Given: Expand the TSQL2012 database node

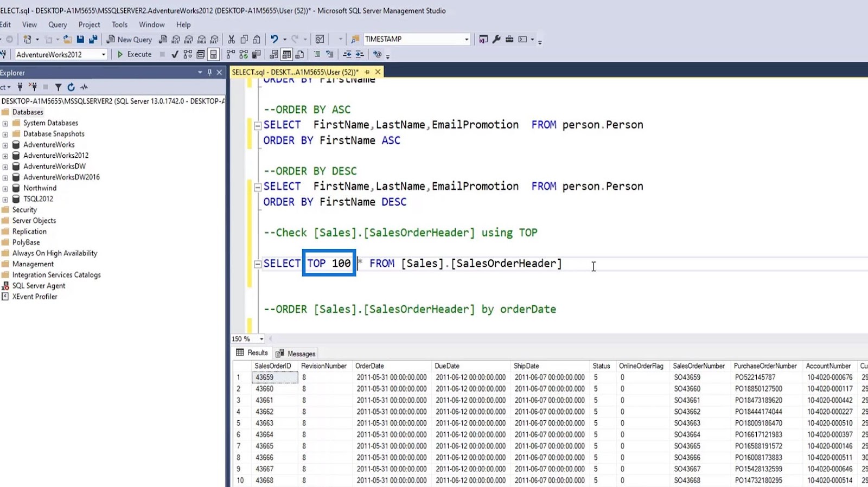Looking at the screenshot, I should 5,199.
